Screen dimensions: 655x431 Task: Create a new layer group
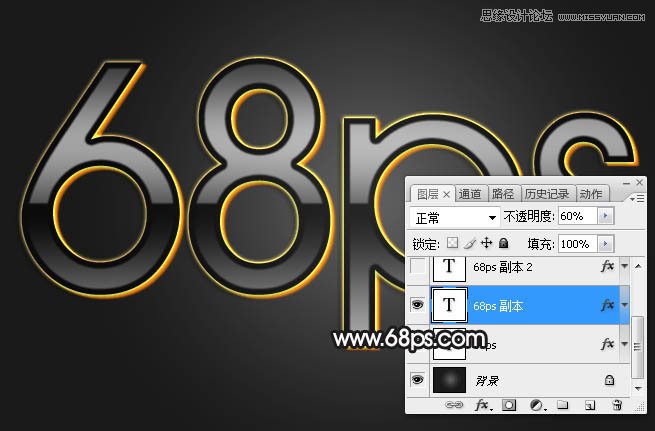point(563,405)
